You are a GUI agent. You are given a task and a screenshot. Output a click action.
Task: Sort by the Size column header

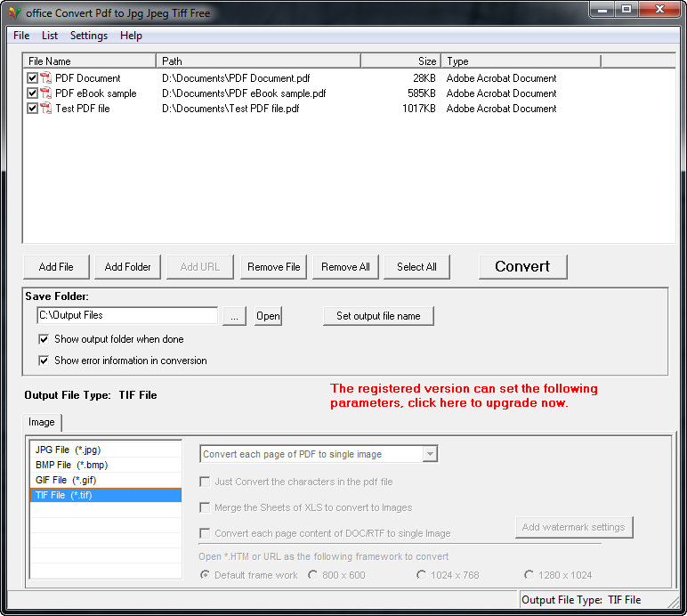point(400,61)
